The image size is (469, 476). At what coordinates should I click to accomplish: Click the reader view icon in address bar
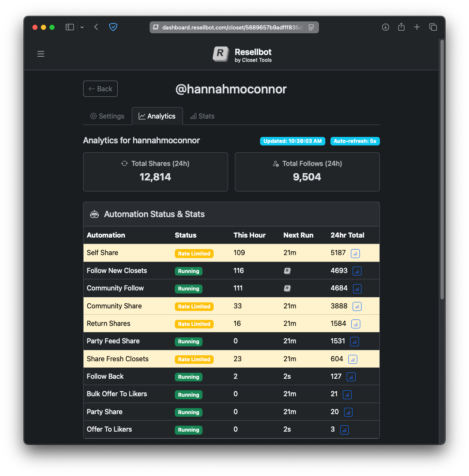(x=311, y=27)
